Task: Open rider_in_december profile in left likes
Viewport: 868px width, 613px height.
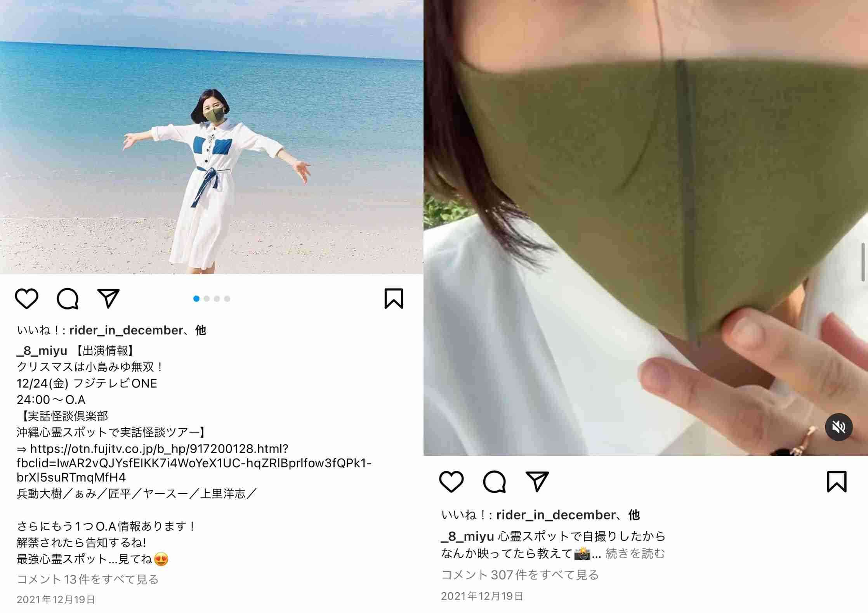Action: click(126, 330)
